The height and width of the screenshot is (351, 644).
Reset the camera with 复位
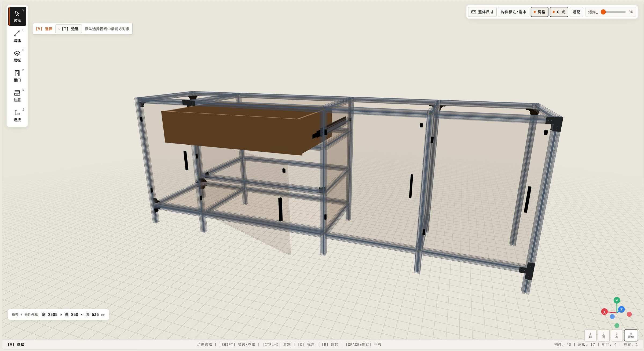[631, 335]
